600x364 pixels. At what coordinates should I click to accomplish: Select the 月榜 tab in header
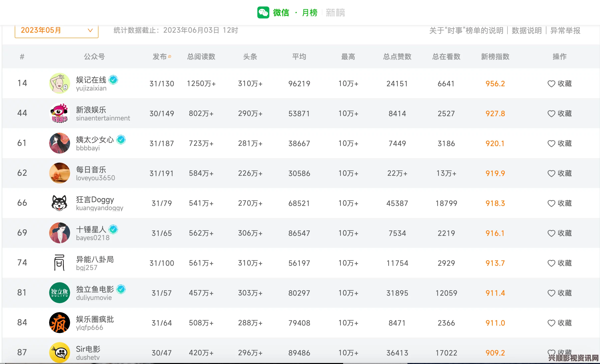point(310,12)
